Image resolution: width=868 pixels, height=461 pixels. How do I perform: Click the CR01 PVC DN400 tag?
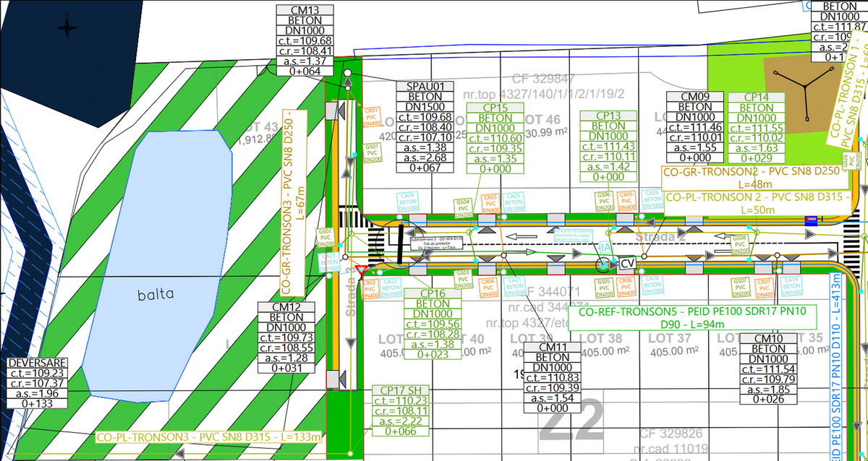coord(372,116)
